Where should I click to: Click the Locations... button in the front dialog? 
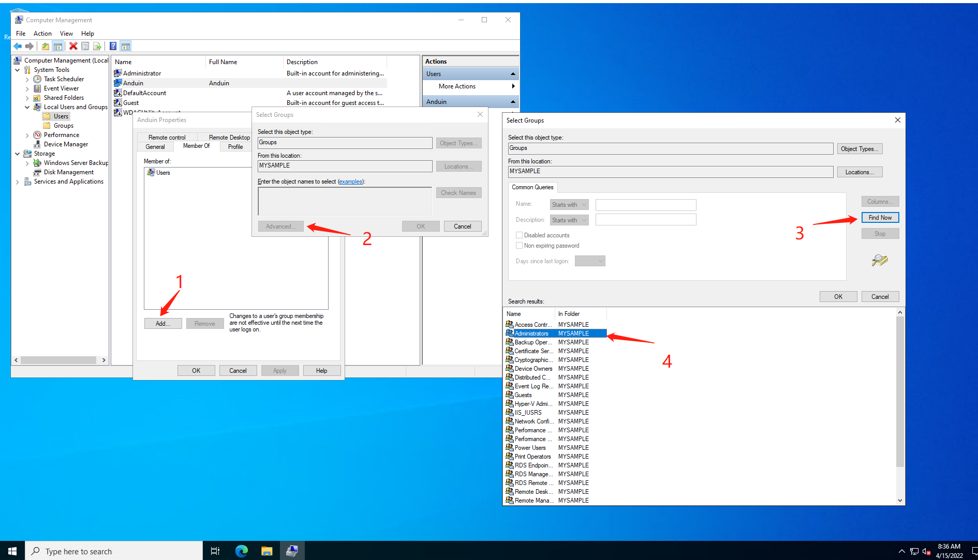pos(860,172)
